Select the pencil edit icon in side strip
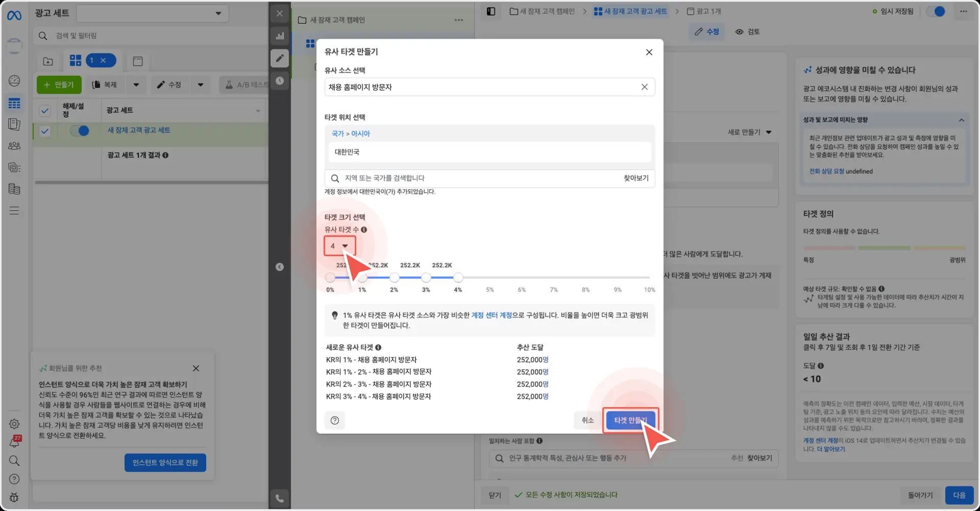The image size is (980, 511). point(280,58)
